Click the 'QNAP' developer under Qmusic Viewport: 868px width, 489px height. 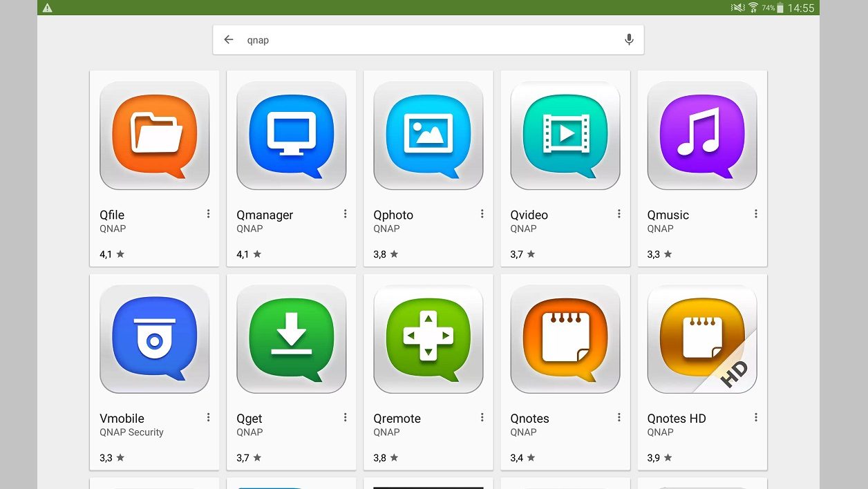(x=660, y=229)
